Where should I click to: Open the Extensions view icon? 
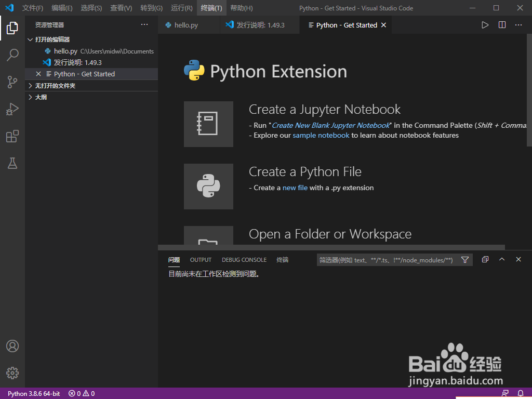[12, 136]
